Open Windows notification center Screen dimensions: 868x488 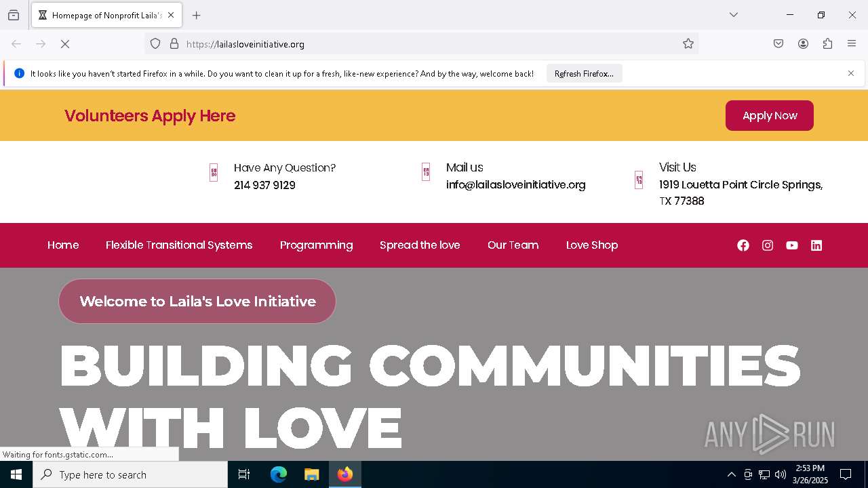846,474
